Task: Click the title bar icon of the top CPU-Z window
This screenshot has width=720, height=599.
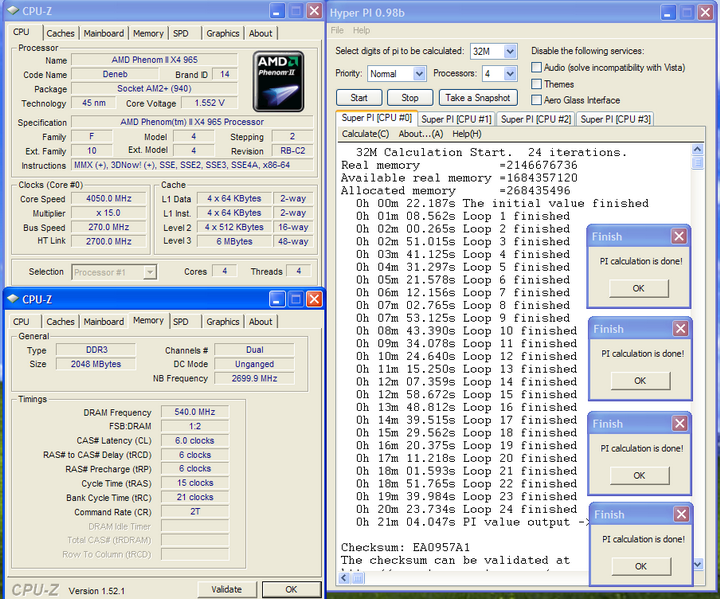Action: click(x=11, y=12)
